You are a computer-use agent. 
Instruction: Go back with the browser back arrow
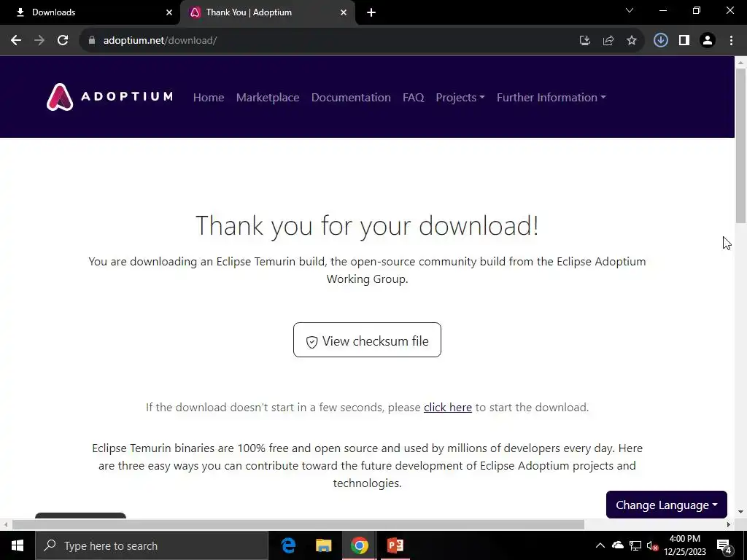[x=16, y=41]
